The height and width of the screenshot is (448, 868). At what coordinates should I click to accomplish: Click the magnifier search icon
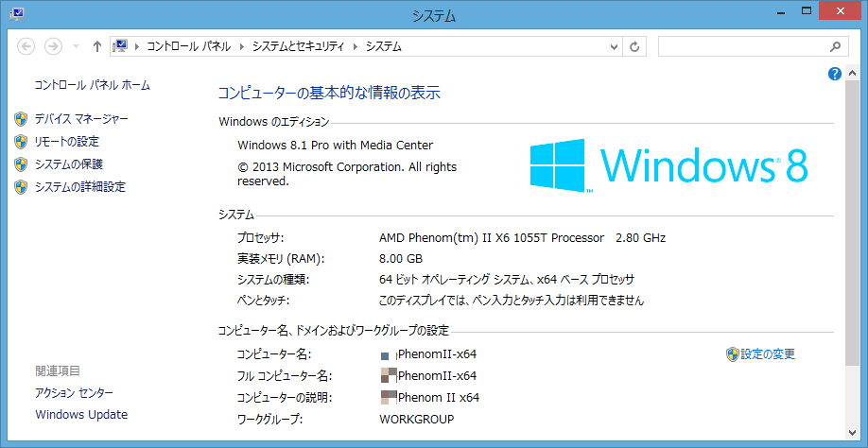click(836, 47)
